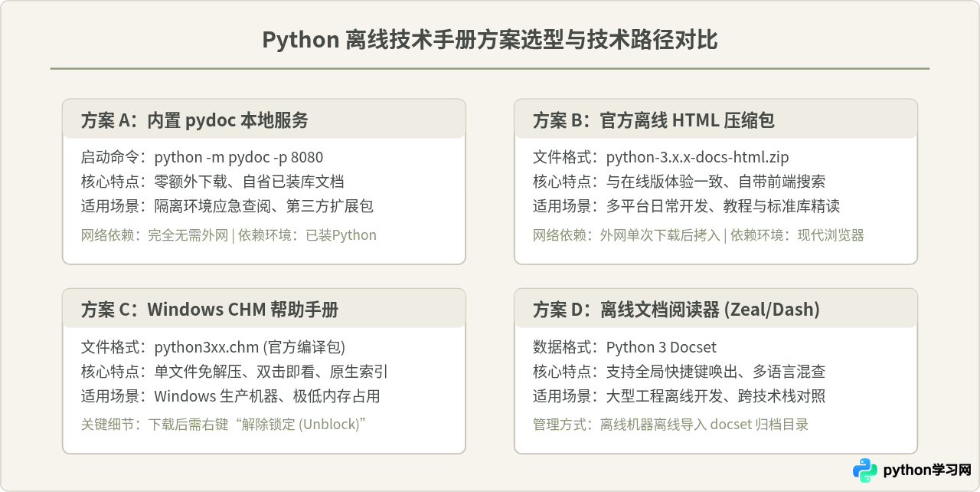Click the line "文件格式：python-3.x.x-docs-html.zip"
The height and width of the screenshot is (492, 980).
(661, 158)
